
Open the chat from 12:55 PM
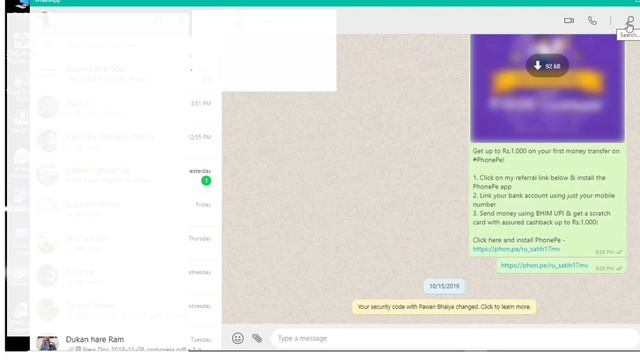click(x=126, y=141)
